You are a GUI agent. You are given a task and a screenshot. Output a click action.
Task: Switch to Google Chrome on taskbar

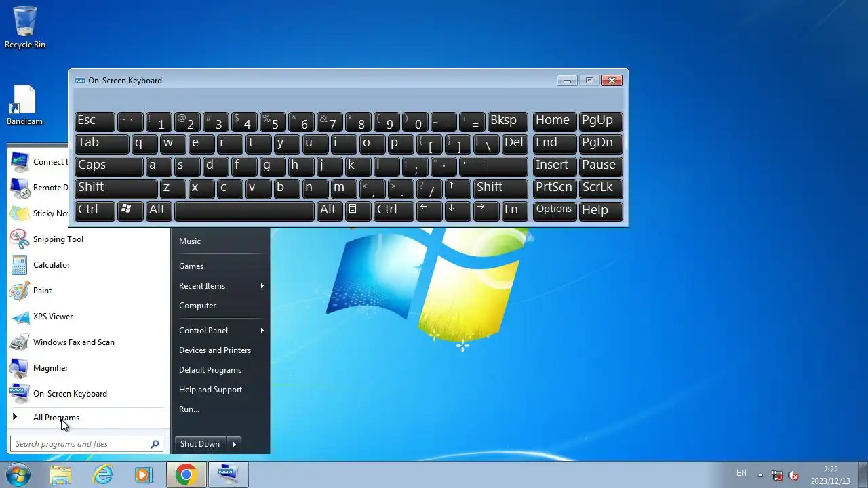(186, 474)
